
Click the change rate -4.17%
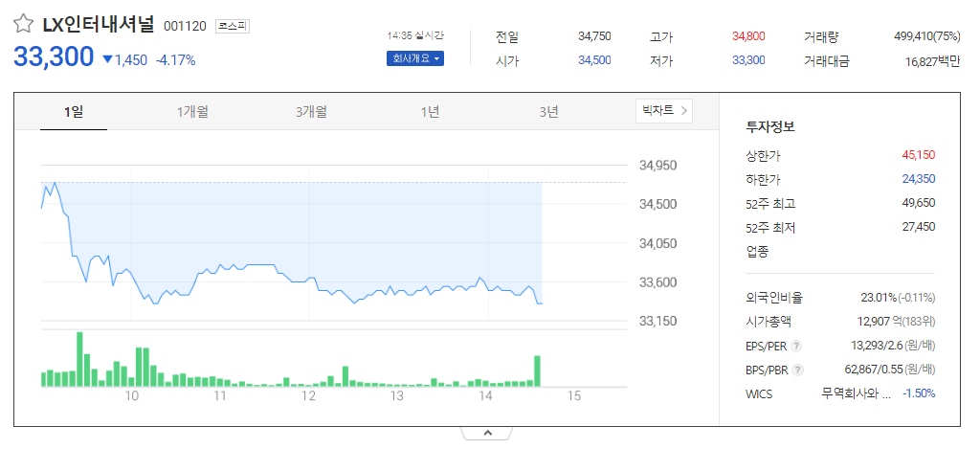pos(176,60)
